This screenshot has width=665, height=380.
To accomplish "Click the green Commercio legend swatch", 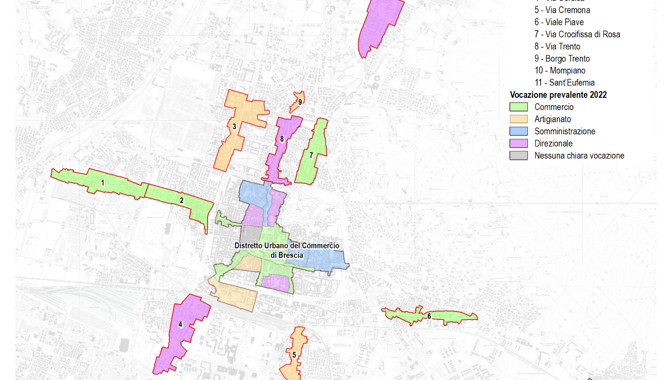I will click(x=518, y=107).
